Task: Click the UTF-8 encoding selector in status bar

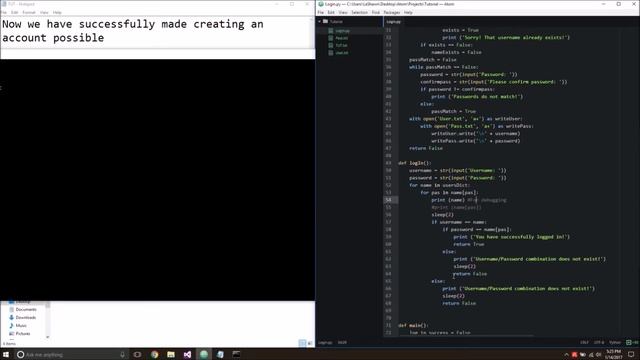Action: pos(599,342)
